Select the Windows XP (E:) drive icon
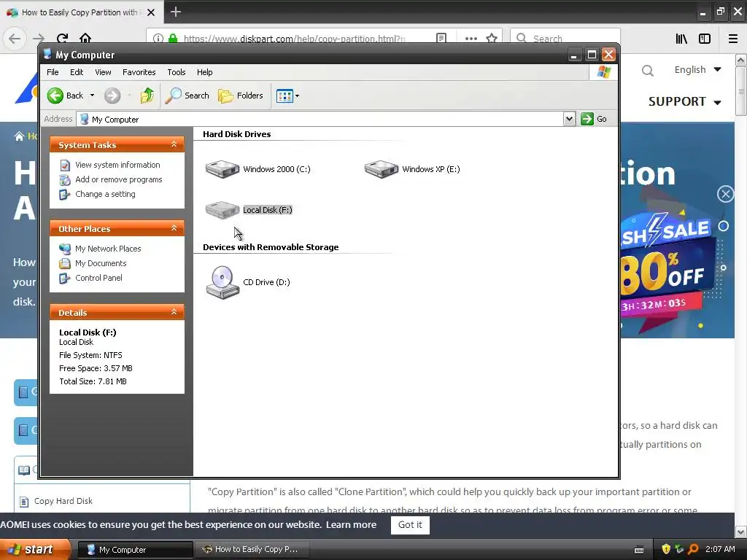Image resolution: width=747 pixels, height=560 pixels. point(381,169)
